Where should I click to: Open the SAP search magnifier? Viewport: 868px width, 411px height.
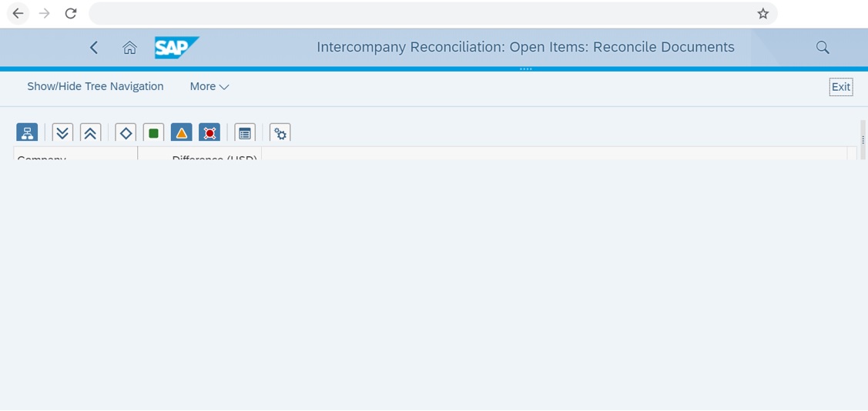tap(823, 48)
